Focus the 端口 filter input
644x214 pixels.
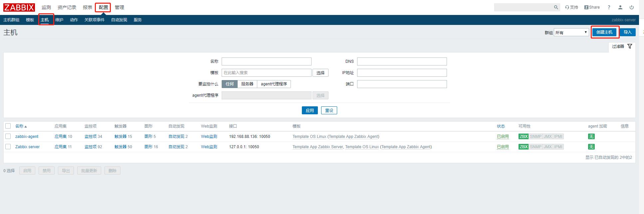(402, 84)
